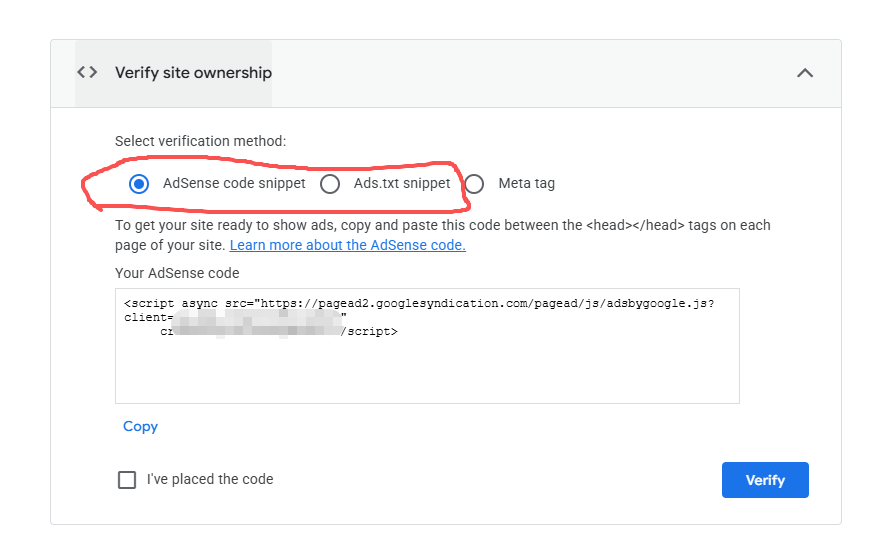The width and height of the screenshot is (896, 539).
Task: Click the 'Select verification method:' text
Action: coord(200,141)
